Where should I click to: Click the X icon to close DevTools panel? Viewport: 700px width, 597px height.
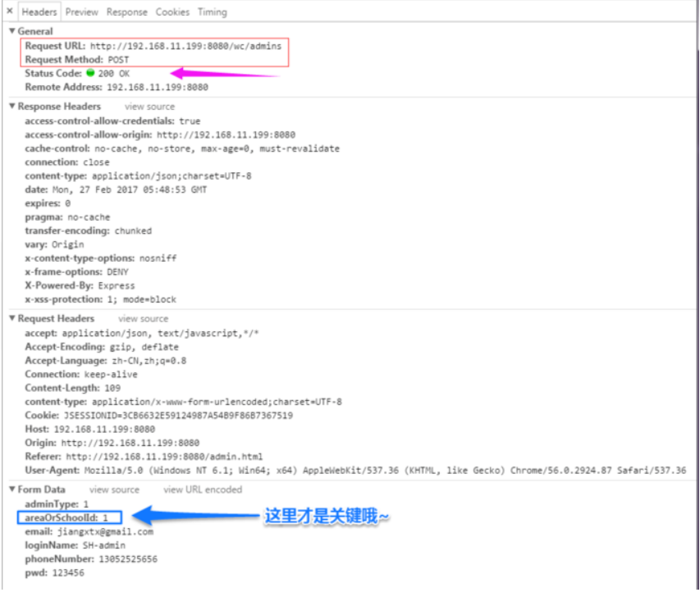[x=8, y=11]
